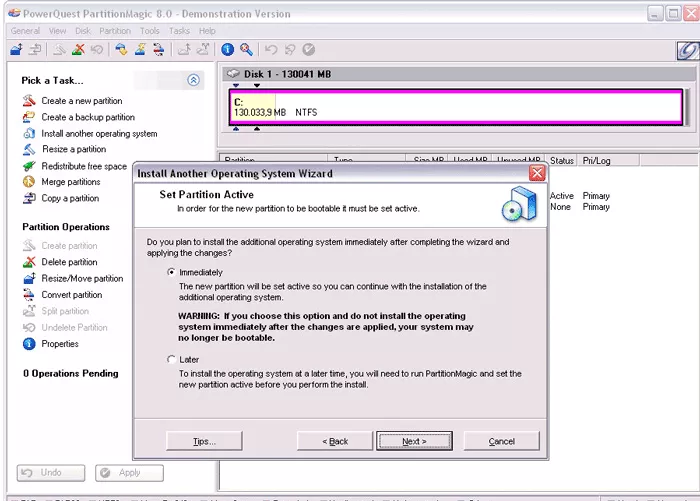Click the Resize/Move partition operation icon
The width and height of the screenshot is (700, 501).
coord(29,279)
